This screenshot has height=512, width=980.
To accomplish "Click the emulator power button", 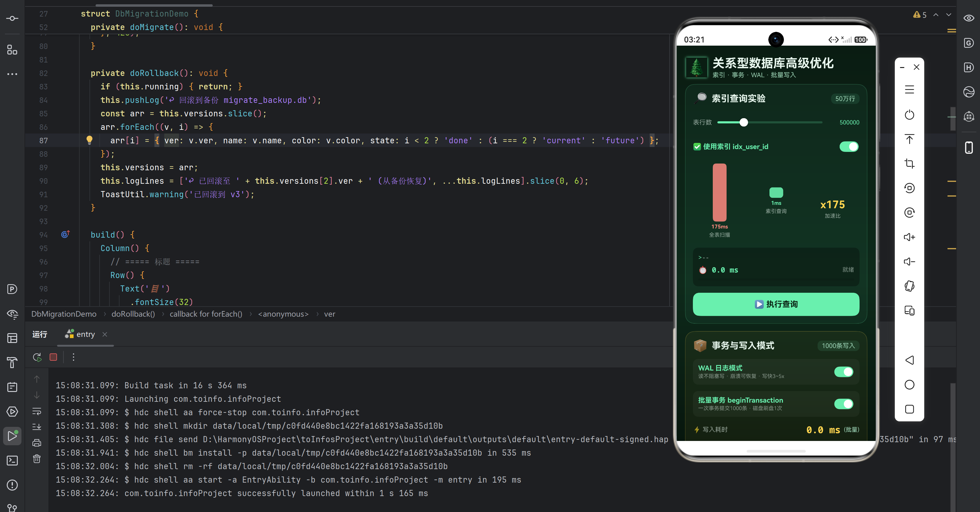I will pos(909,115).
